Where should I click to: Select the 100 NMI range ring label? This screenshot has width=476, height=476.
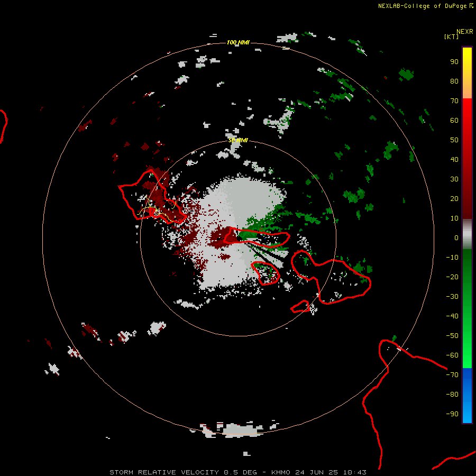[x=238, y=42]
